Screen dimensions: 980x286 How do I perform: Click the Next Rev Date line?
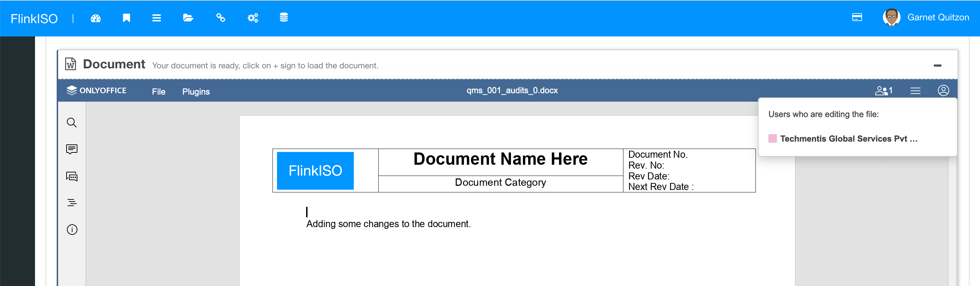click(661, 187)
